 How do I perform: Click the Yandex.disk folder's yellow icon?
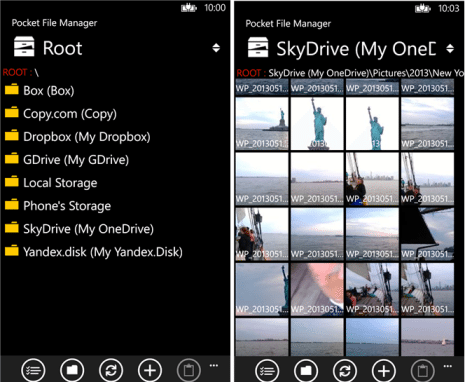tap(12, 250)
